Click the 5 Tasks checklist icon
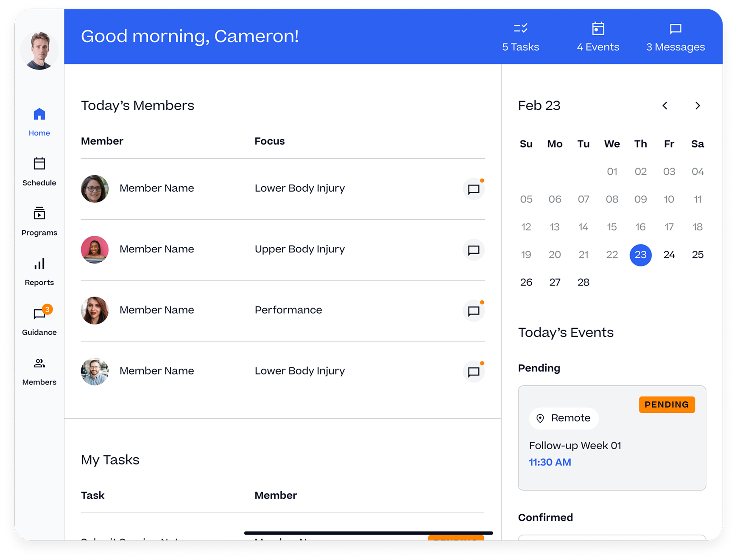 [x=520, y=28]
